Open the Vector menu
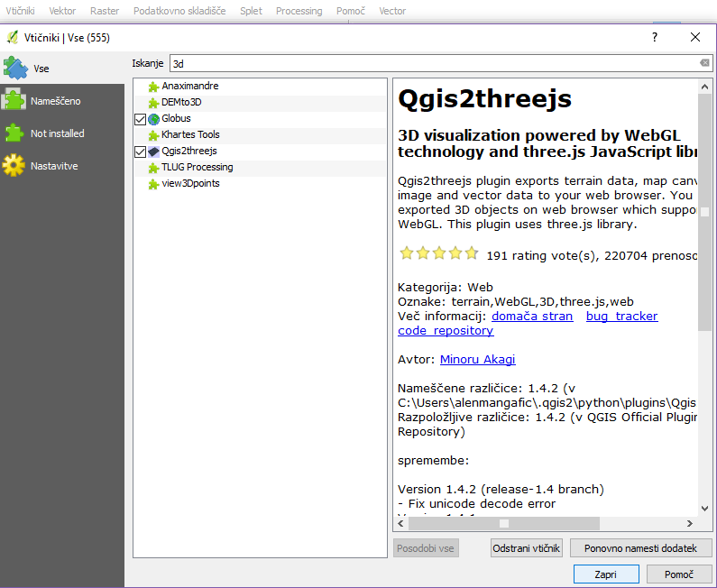717x588 pixels. [x=392, y=11]
